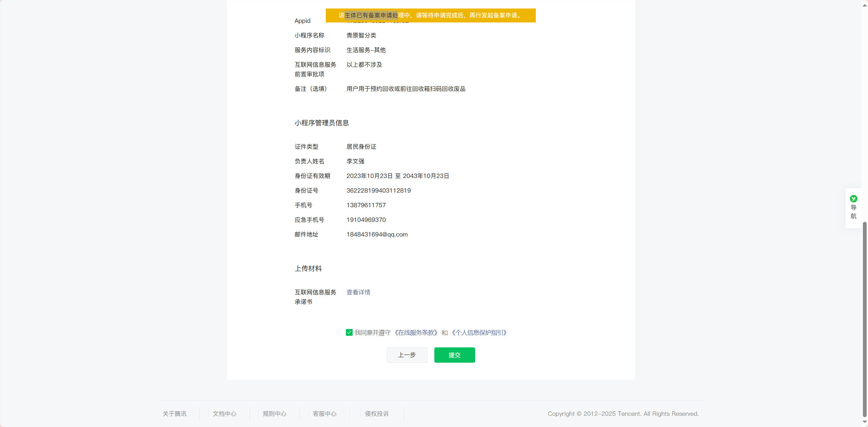Viewport: 868px width, 427px height.
Task: Click the scrollbar down arrow
Action: [x=865, y=422]
